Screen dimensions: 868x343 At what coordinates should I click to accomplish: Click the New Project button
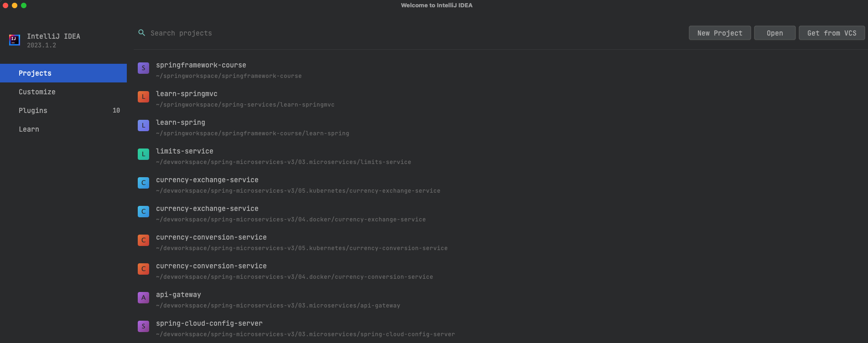pyautogui.click(x=720, y=33)
